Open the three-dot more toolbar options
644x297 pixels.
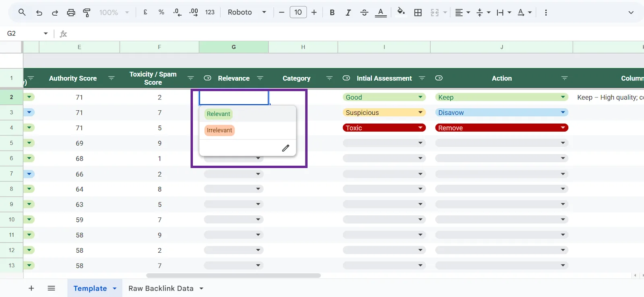point(546,12)
